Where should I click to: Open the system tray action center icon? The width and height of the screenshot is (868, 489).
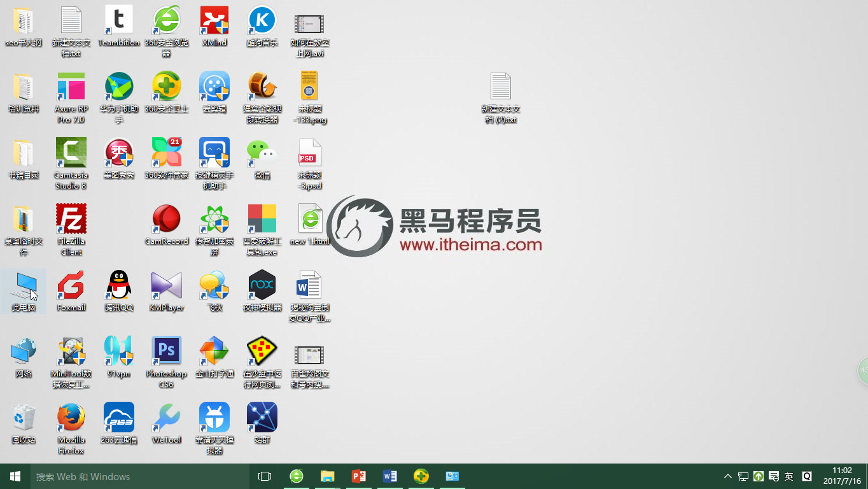coord(774,476)
